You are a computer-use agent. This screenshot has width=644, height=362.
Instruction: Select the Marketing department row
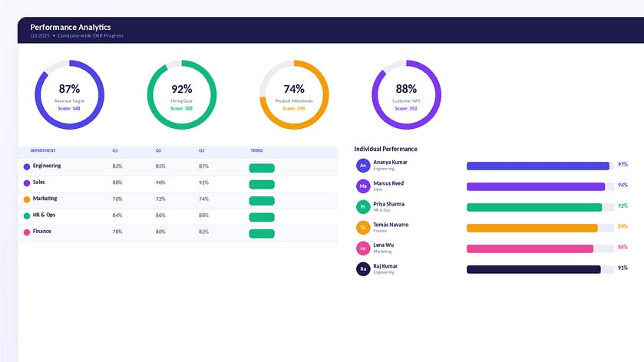[178, 200]
